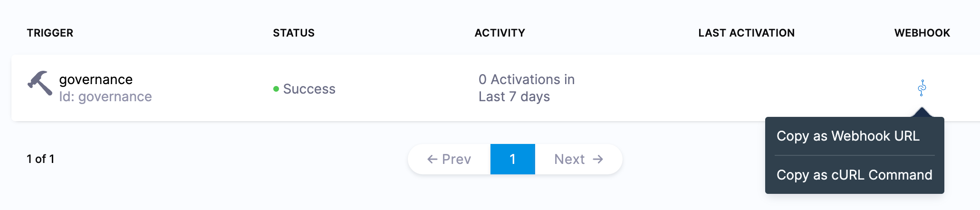Click the governance trigger hammer icon
Screen dimensions: 980x210
[40, 83]
